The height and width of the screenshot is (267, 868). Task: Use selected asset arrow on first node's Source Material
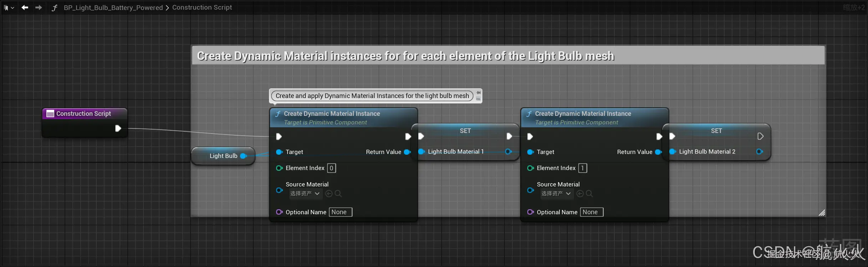329,194
